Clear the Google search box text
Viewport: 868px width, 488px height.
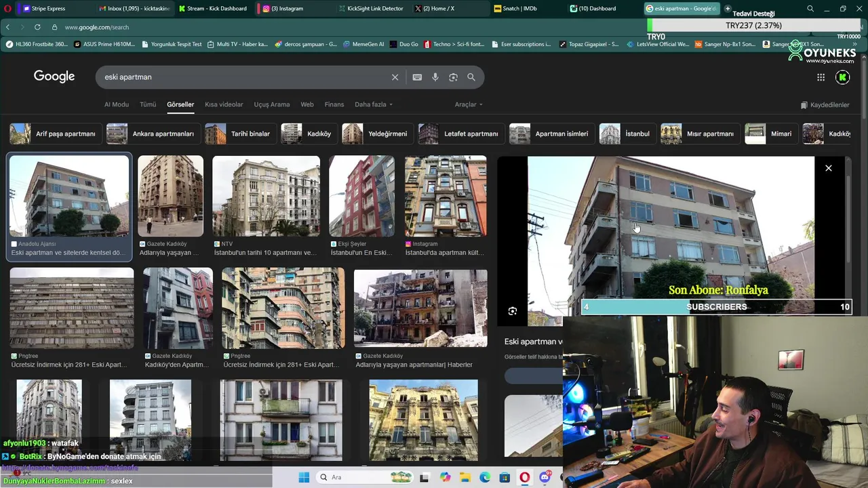coord(395,77)
